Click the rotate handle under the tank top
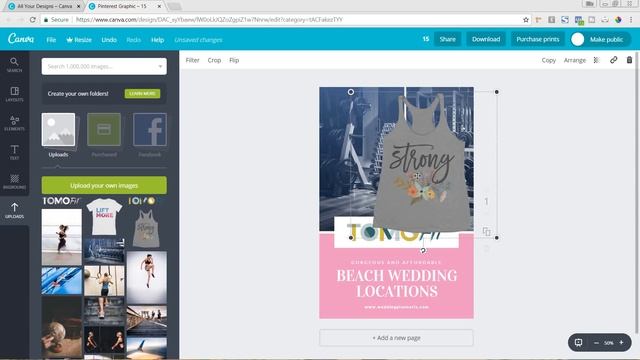This screenshot has height=360, width=640. click(x=423, y=250)
